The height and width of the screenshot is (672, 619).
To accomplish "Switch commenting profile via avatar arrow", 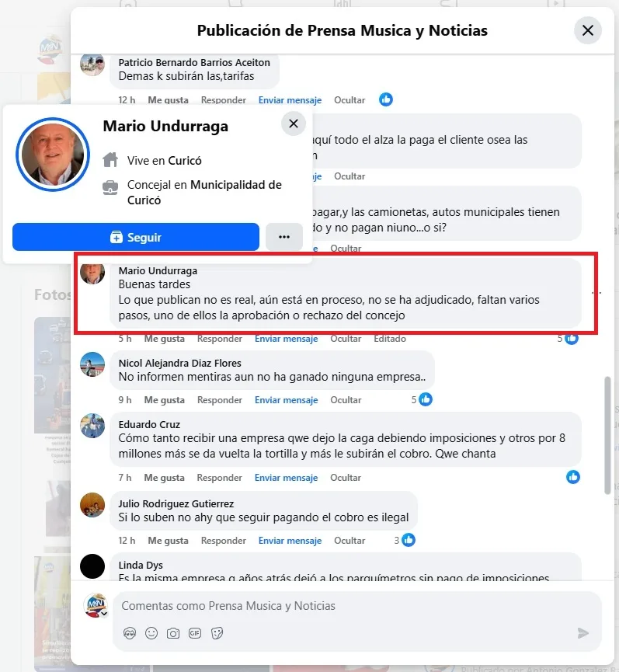I will click(103, 614).
